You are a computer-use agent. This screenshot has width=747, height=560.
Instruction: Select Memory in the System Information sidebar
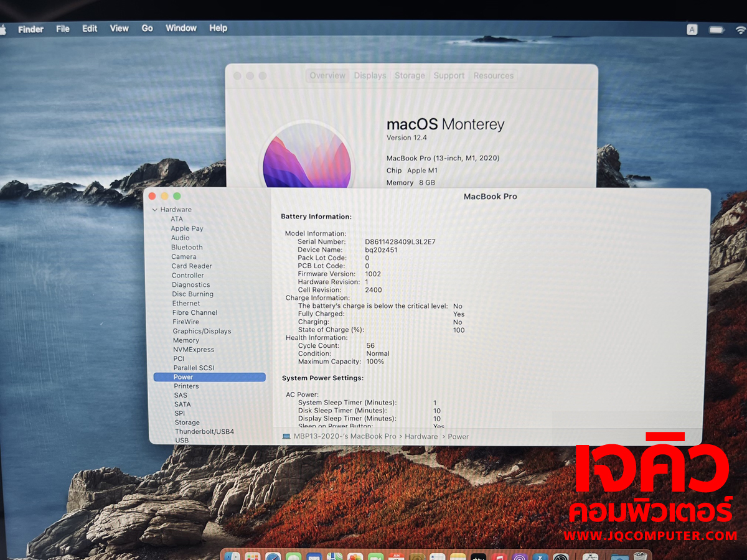186,340
